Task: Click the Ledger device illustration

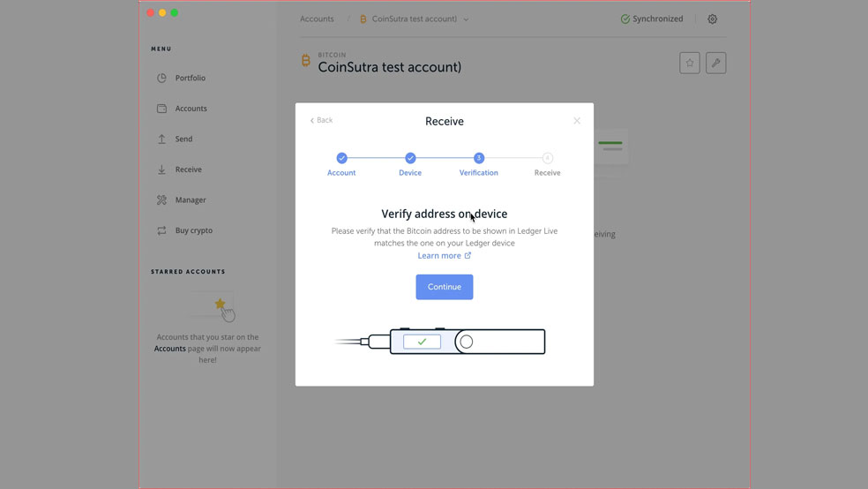Action: 440,341
